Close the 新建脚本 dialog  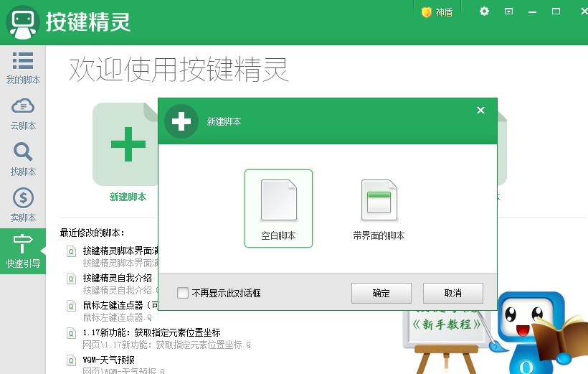(x=480, y=110)
